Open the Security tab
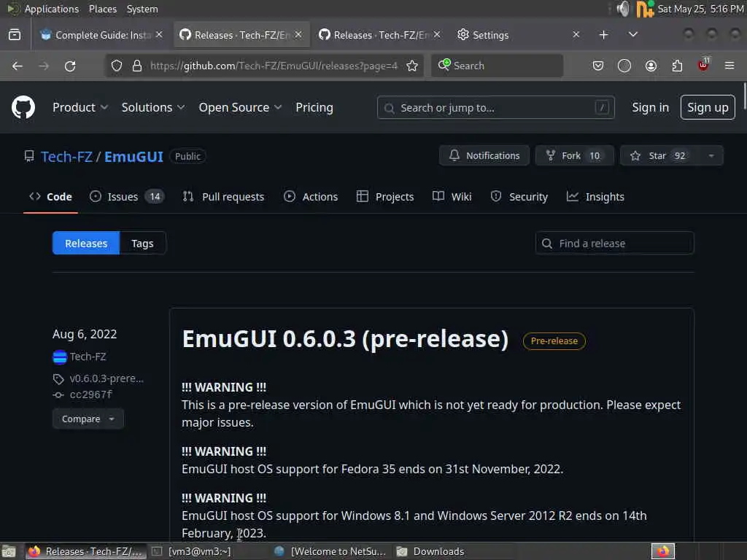The height and width of the screenshot is (560, 747). pyautogui.click(x=519, y=197)
